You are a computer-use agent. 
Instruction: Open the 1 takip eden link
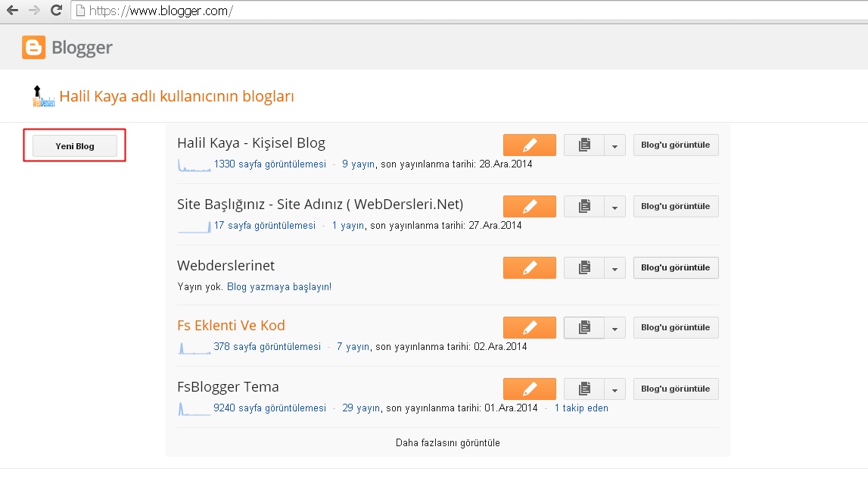coord(580,408)
